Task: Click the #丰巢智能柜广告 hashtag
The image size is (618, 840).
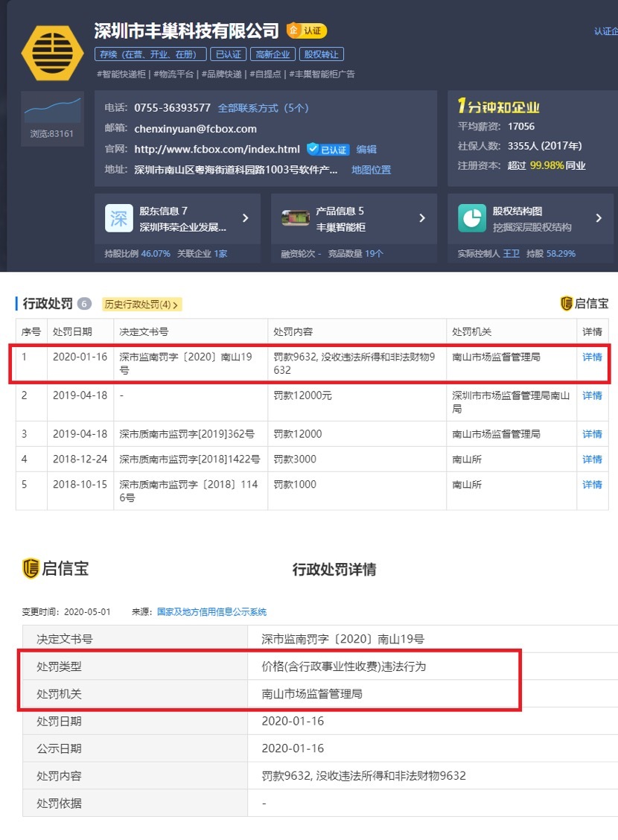Action: [x=322, y=74]
